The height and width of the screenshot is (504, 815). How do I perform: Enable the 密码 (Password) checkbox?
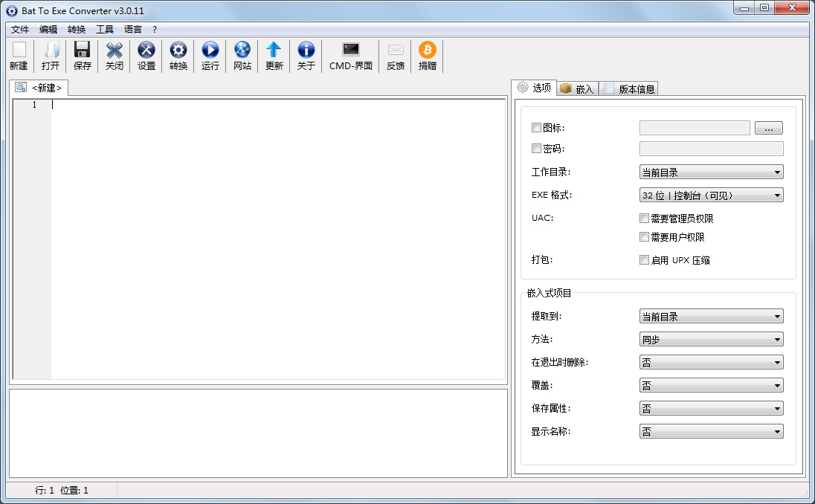(x=536, y=149)
